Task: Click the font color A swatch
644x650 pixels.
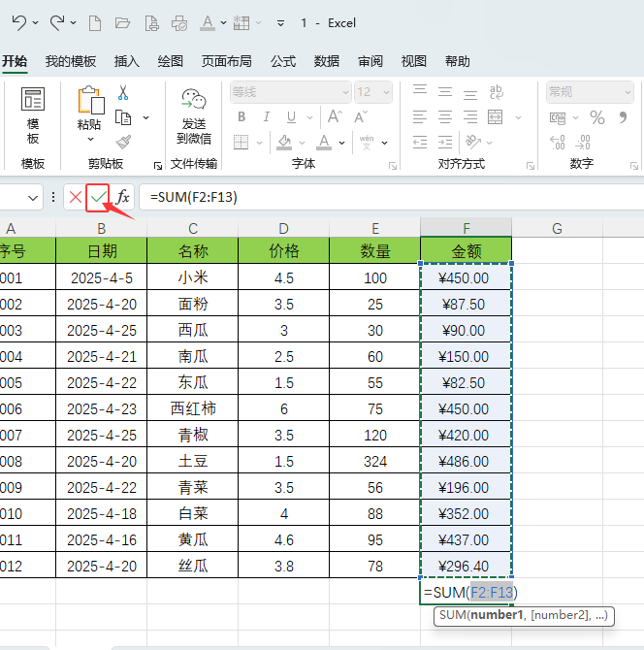Action: (323, 142)
